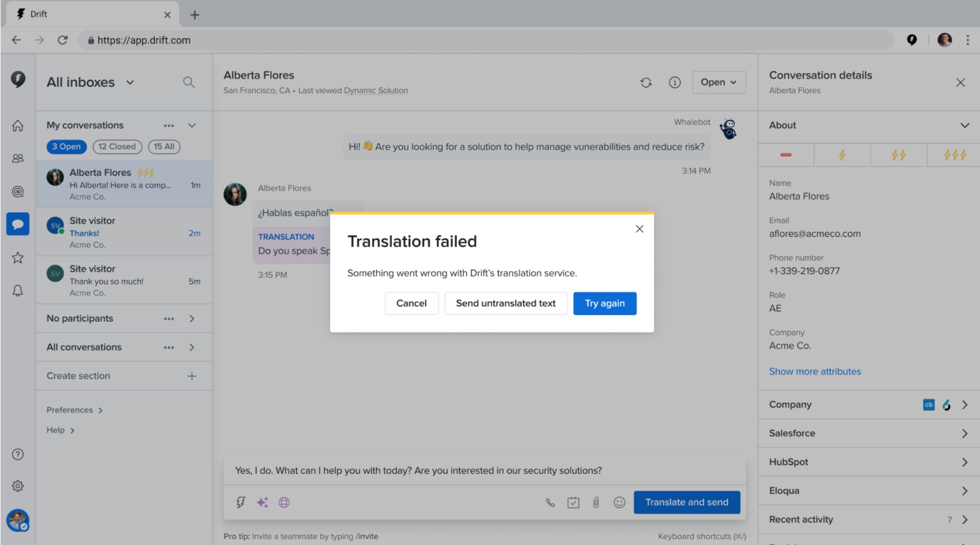The image size is (980, 545).
Task: Open the star favorites icon
Action: (18, 258)
